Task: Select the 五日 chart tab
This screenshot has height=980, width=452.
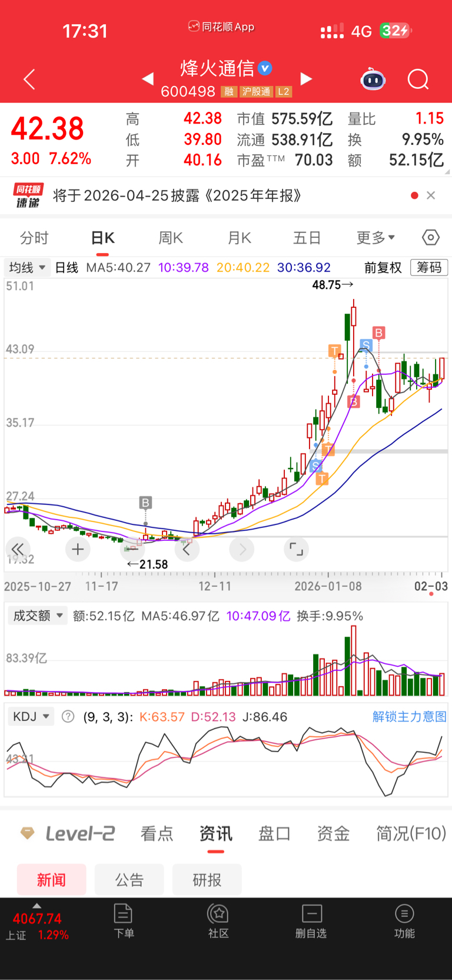Action: 307,238
